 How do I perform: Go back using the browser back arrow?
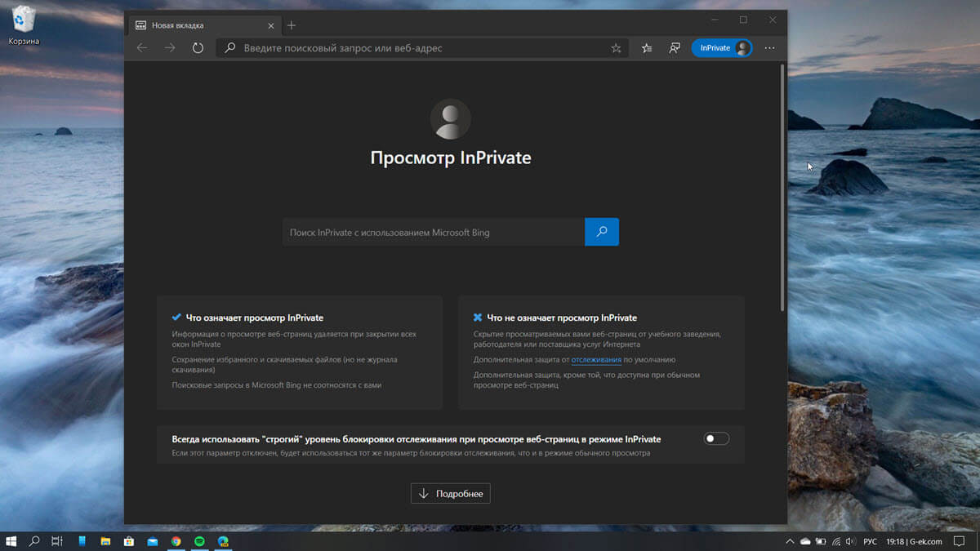click(142, 48)
